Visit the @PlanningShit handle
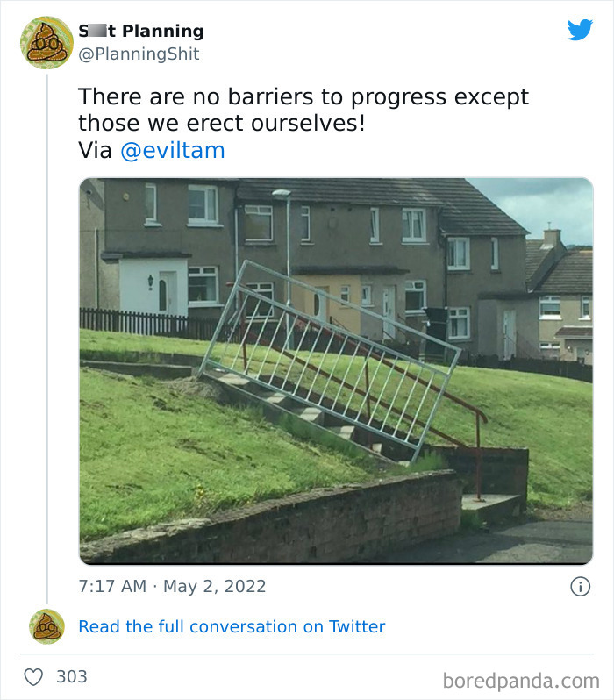Viewport: 614px width, 700px height. pos(139,54)
